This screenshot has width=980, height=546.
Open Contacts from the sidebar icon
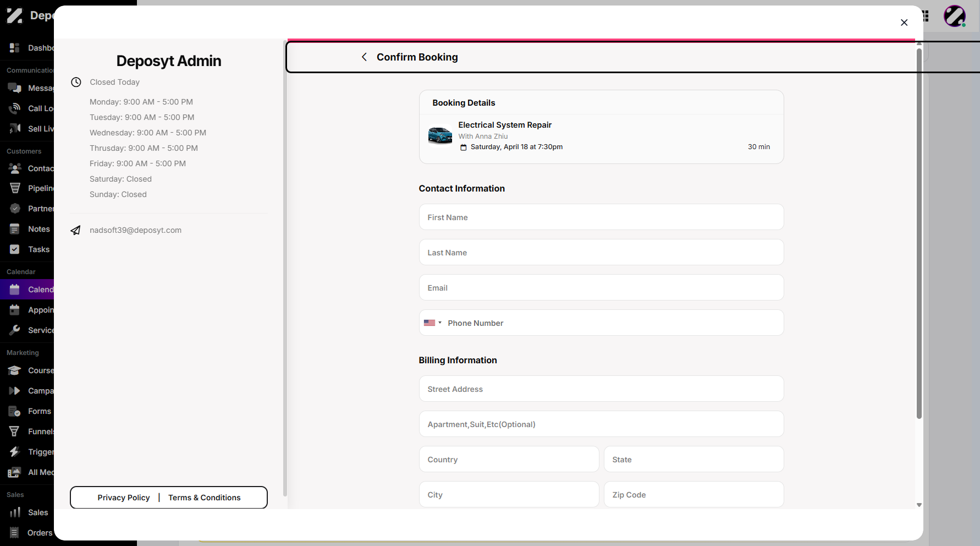click(x=15, y=168)
